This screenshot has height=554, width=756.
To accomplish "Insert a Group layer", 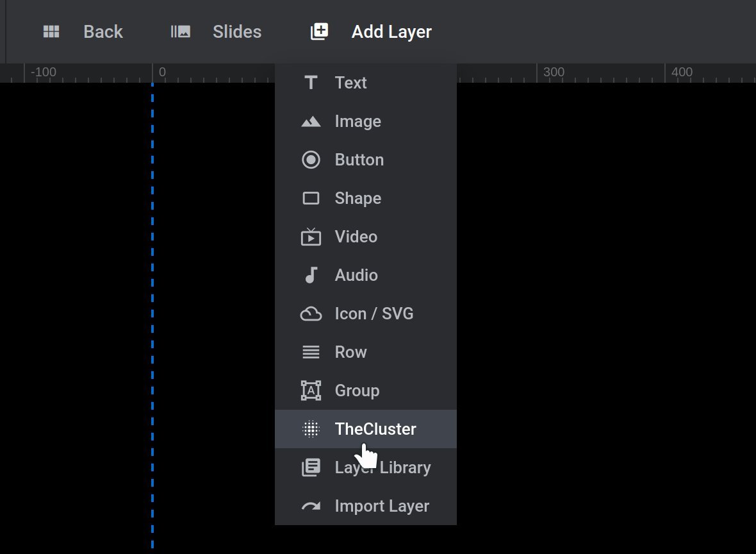I will [365, 390].
